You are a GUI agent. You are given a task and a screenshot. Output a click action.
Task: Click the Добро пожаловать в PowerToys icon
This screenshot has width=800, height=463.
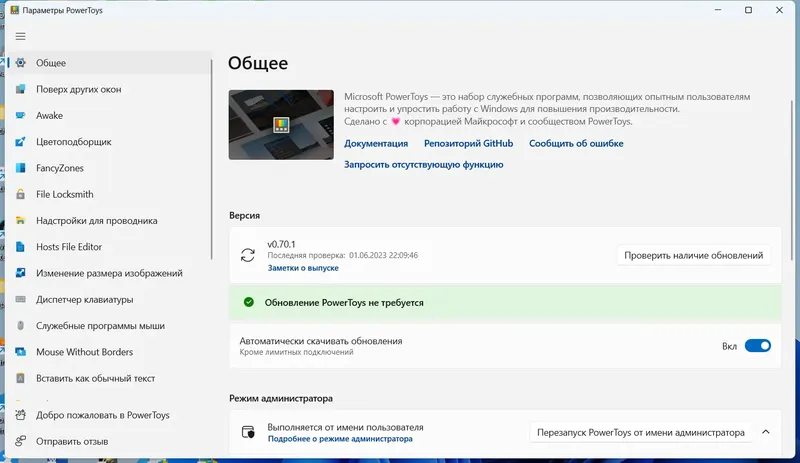tap(20, 415)
